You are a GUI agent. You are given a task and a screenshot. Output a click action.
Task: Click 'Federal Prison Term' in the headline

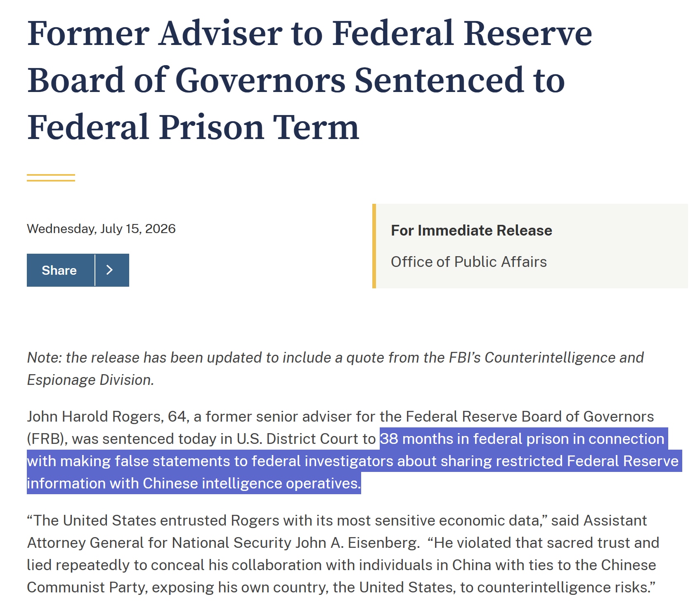click(193, 127)
